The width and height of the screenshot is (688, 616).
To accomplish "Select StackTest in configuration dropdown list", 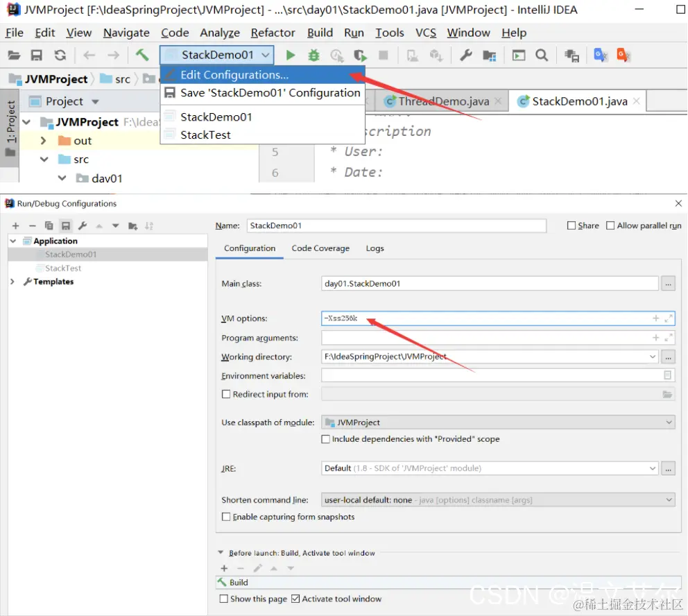I will (262, 135).
